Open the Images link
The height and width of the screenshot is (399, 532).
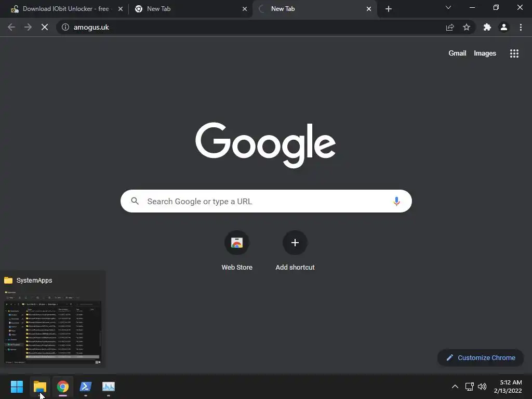pyautogui.click(x=485, y=54)
